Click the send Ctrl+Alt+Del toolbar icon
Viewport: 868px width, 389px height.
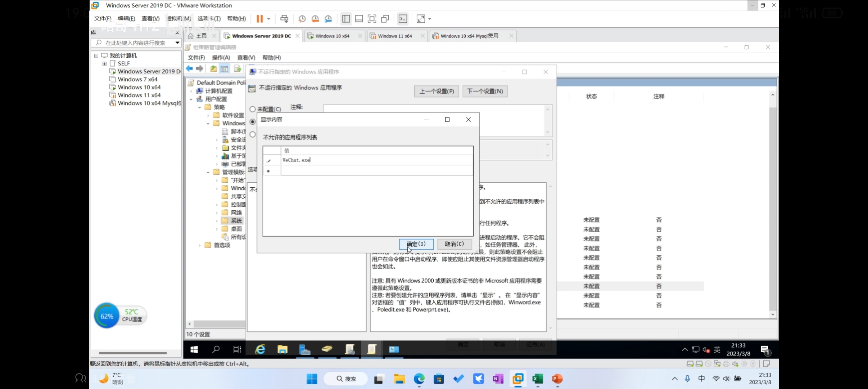pyautogui.click(x=284, y=19)
